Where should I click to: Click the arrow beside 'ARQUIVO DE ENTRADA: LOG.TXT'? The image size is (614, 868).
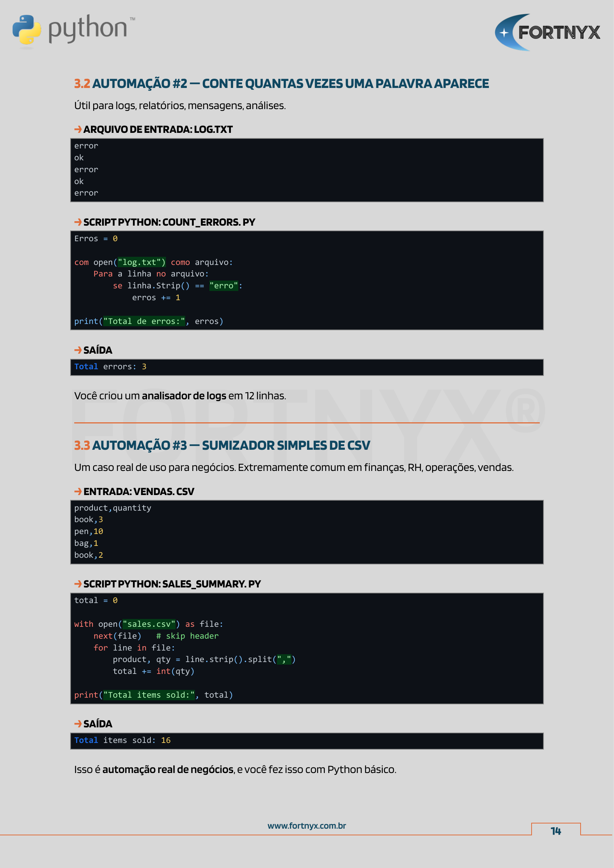(78, 129)
